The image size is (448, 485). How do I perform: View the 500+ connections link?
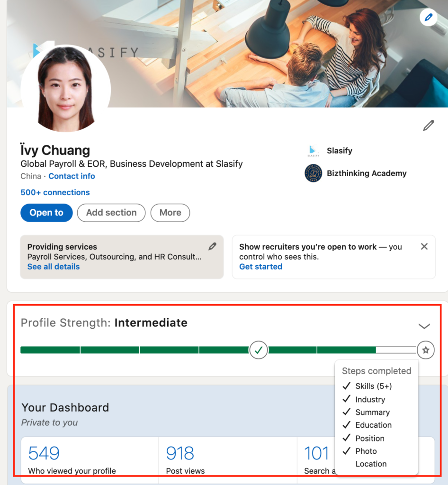click(55, 192)
